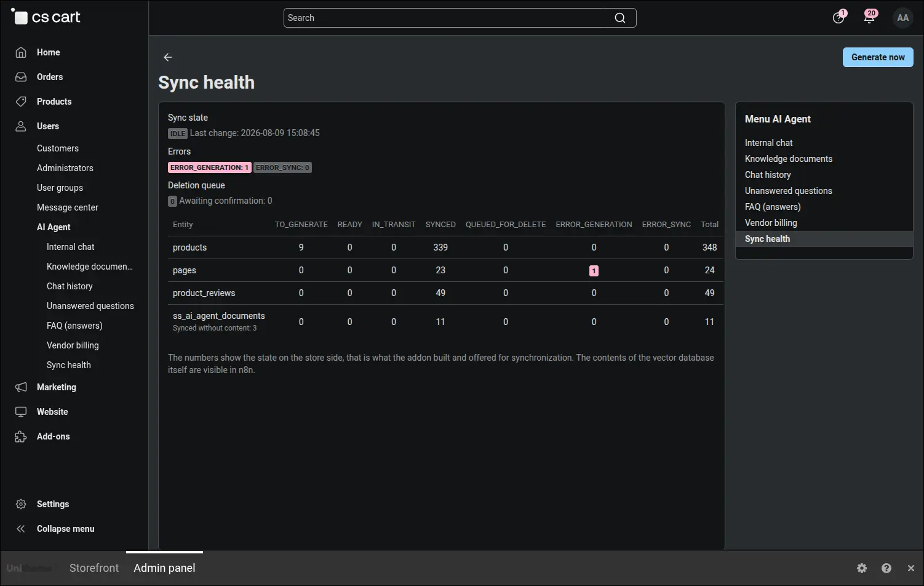Open Unanswered questions in Menu AI Agent
924x586 pixels.
click(x=789, y=191)
